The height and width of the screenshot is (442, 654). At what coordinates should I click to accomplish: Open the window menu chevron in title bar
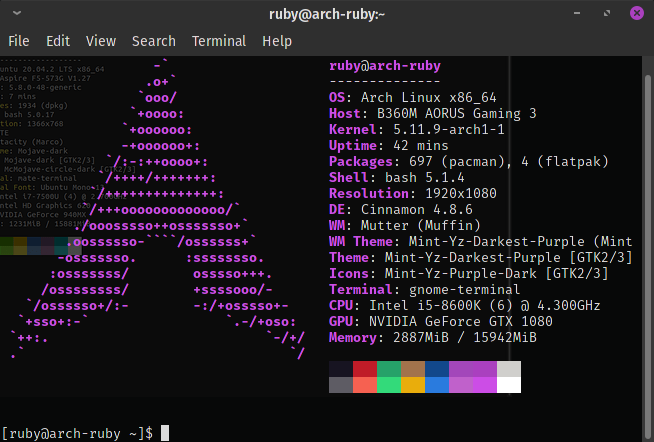[16, 13]
